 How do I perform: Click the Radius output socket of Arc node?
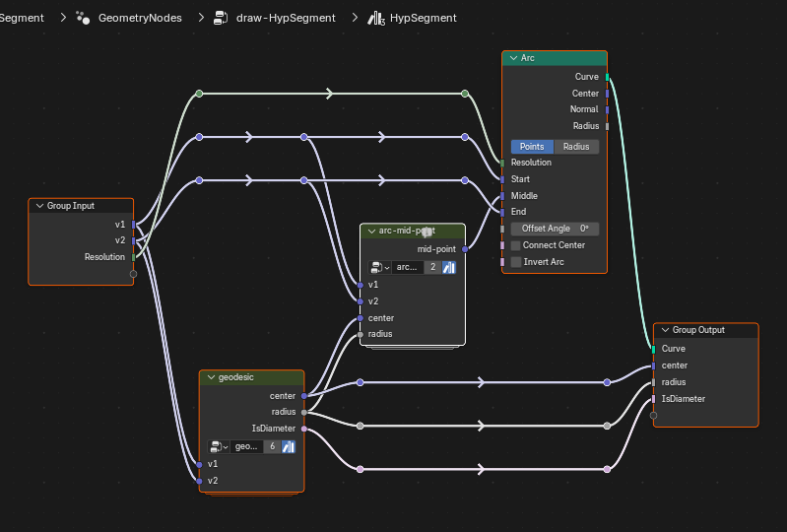pos(608,126)
